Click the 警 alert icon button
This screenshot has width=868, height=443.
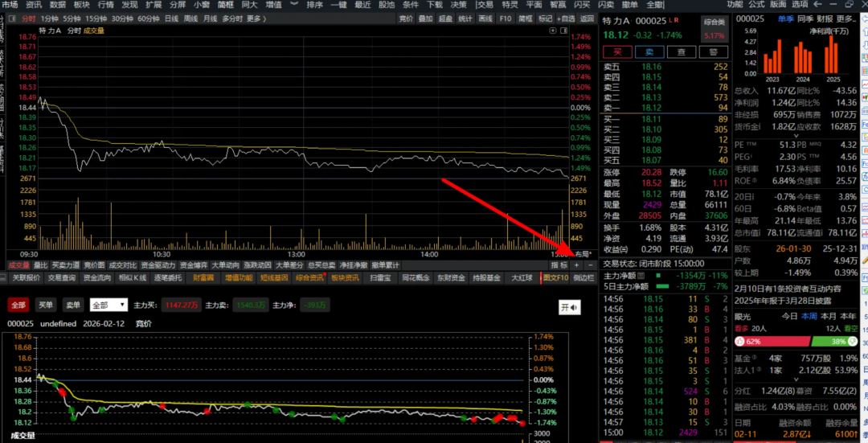(x=713, y=51)
